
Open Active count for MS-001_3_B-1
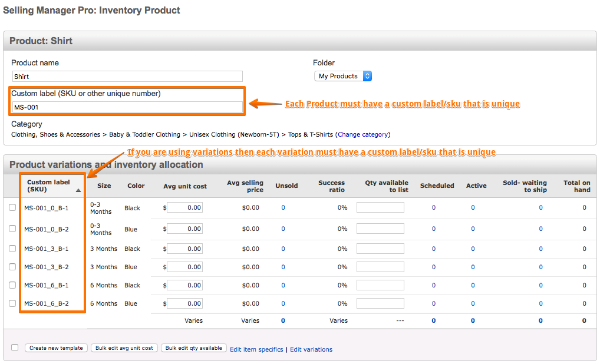pos(473,249)
